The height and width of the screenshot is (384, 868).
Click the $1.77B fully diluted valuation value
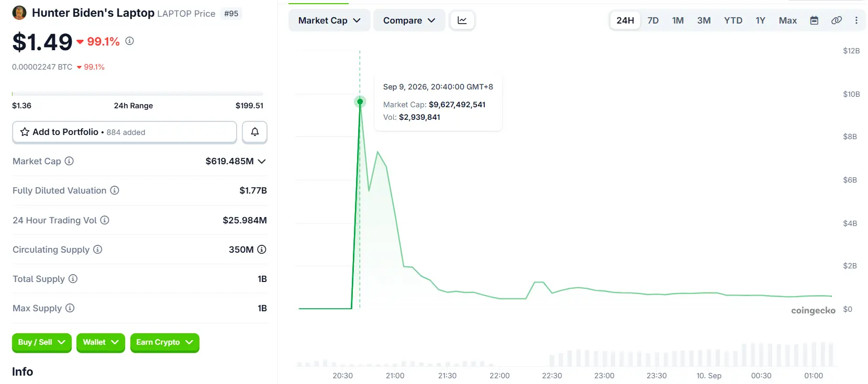253,190
